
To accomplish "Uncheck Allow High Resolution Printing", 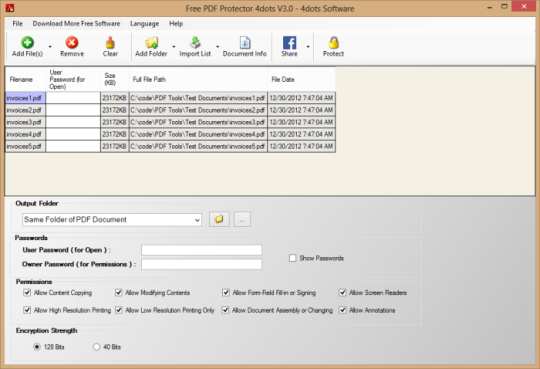I will pos(27,310).
